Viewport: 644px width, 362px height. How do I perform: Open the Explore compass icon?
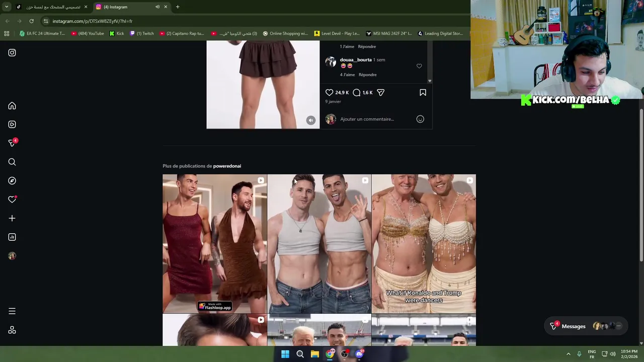coord(12,180)
